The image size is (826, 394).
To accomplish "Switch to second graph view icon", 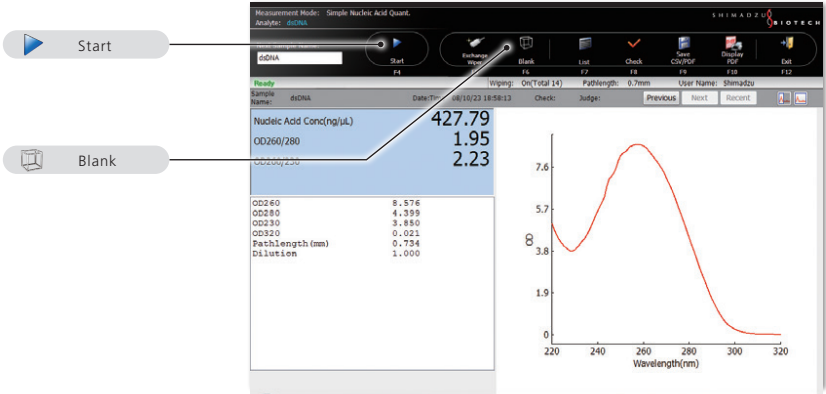I will click(x=801, y=98).
